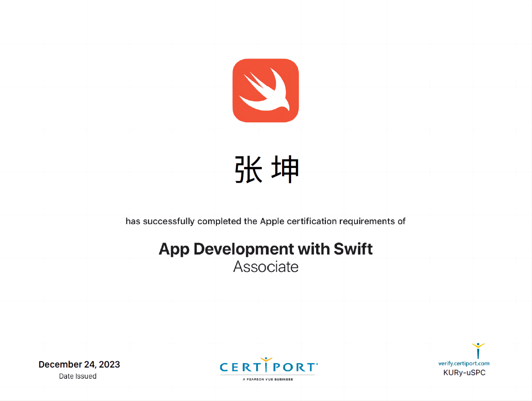Click the "CERT" letters in the Certiport wordmark
This screenshot has width=532, height=401.
click(x=241, y=368)
